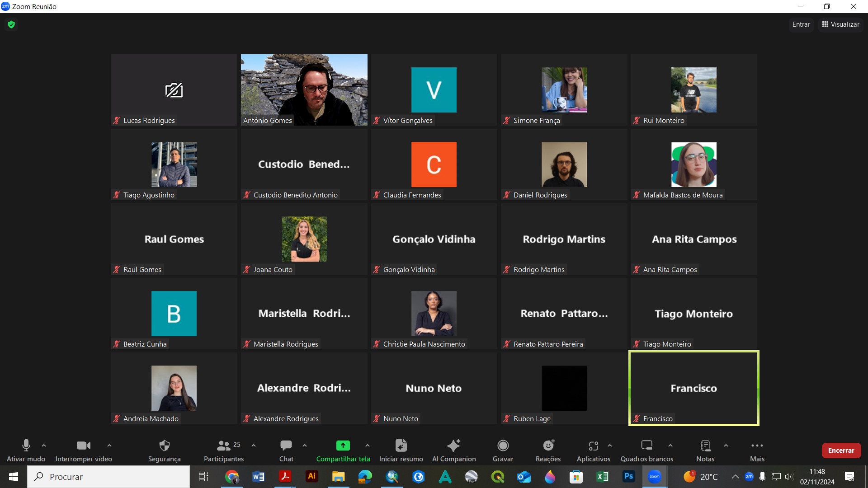Open the Segurança shield icon
This screenshot has height=488, width=868.
[164, 446]
